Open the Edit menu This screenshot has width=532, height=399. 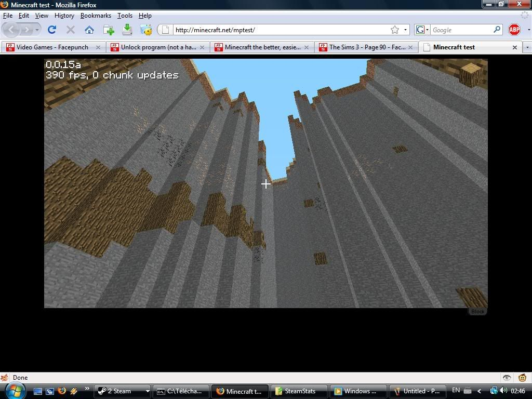24,16
